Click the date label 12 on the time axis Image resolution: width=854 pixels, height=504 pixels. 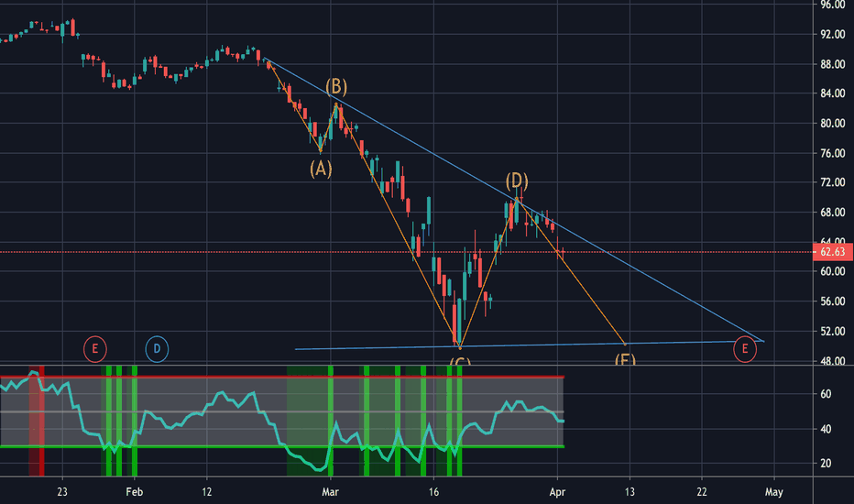pos(206,492)
